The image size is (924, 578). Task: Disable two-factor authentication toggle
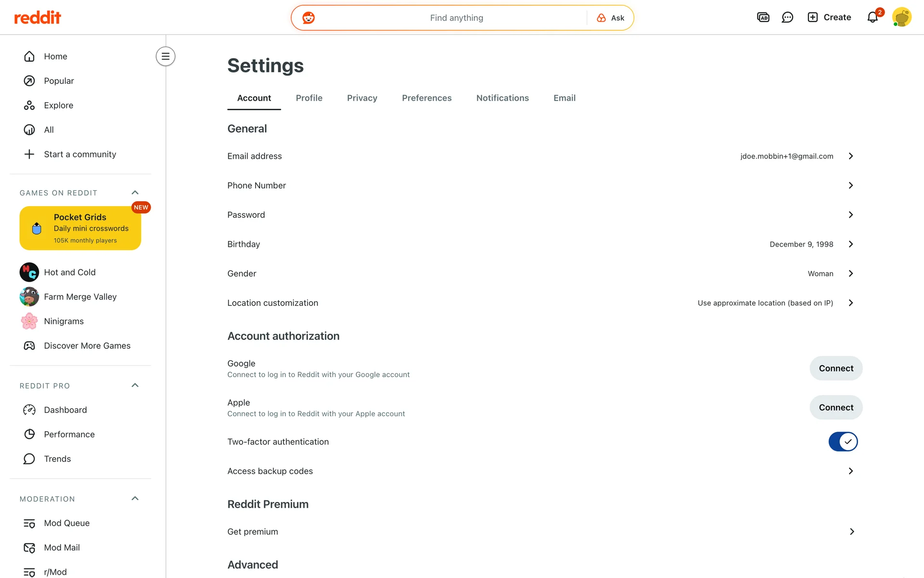click(x=843, y=442)
